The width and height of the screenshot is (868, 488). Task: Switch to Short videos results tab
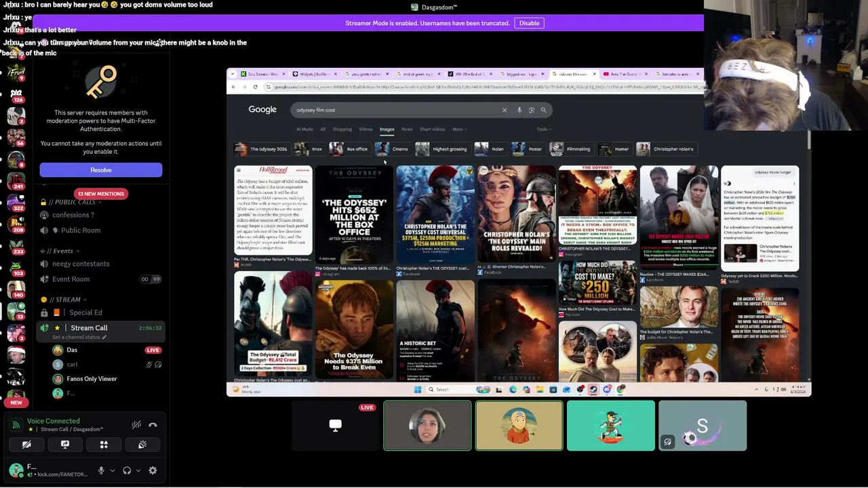[x=432, y=129]
